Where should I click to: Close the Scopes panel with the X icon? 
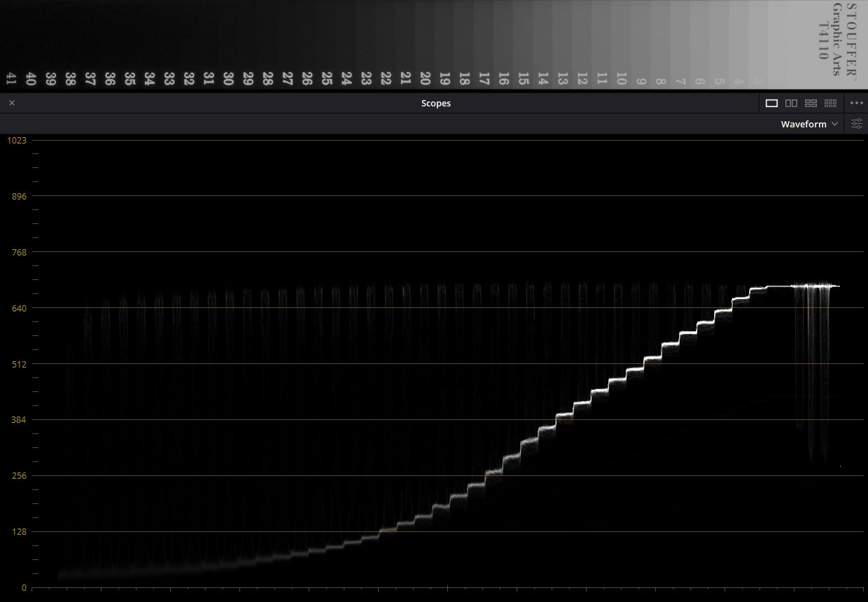click(x=12, y=103)
